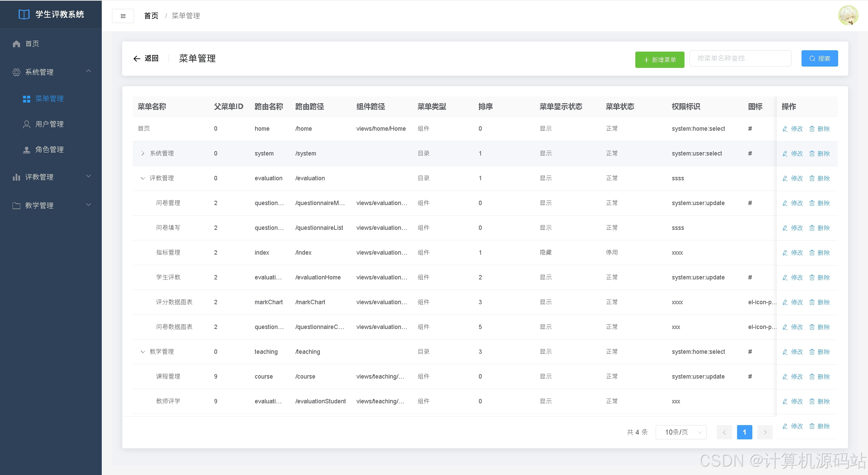Open the 10条/页 page size dropdown
Screen dimensions: 868x475
pyautogui.click(x=681, y=432)
